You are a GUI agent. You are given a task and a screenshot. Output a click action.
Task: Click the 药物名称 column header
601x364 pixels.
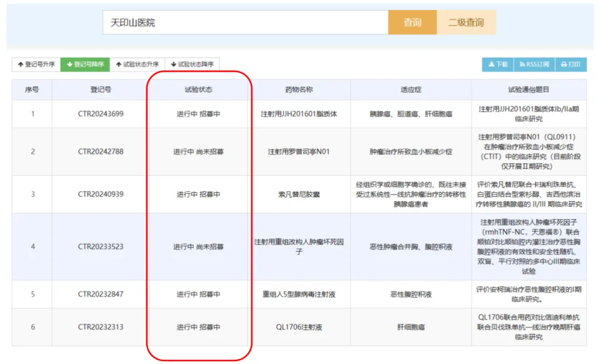click(x=299, y=89)
